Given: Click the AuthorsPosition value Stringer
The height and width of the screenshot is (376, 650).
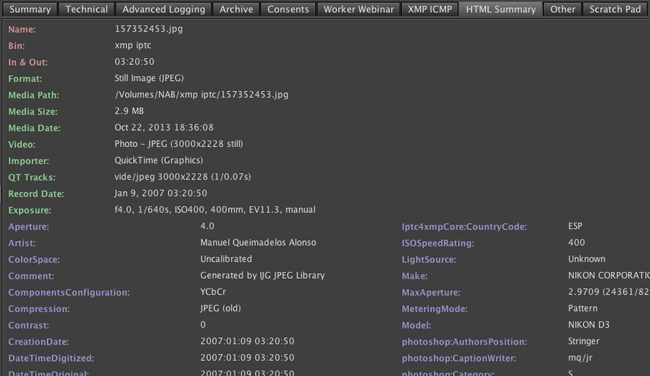Looking at the screenshot, I should (x=584, y=341).
